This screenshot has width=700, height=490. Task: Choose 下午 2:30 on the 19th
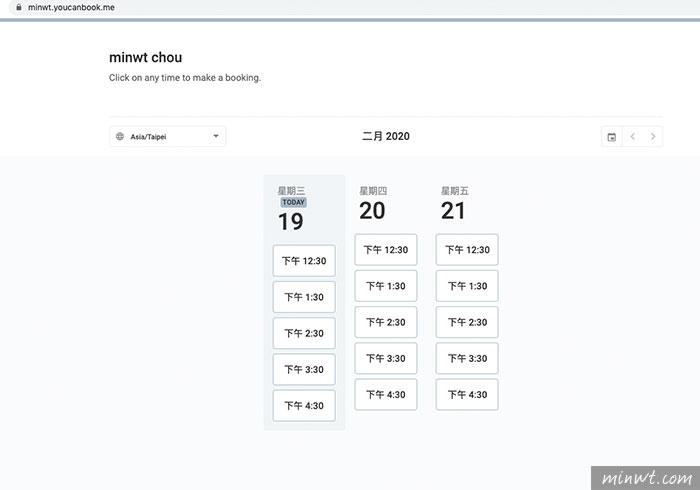[304, 333]
